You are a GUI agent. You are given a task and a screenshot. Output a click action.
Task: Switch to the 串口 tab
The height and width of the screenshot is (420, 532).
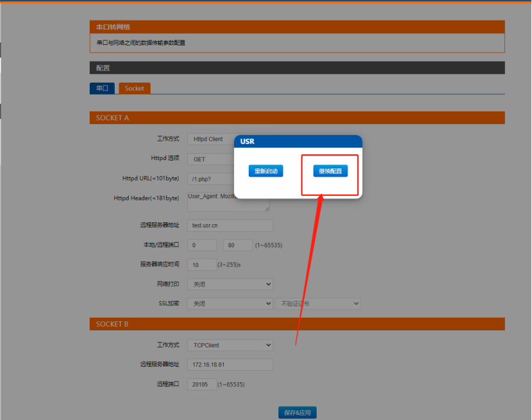[102, 88]
